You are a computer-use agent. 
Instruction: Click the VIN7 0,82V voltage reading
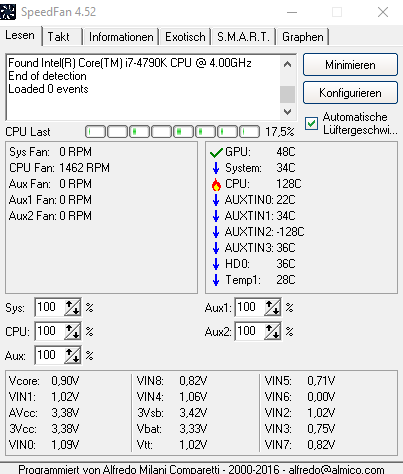[x=300, y=445]
